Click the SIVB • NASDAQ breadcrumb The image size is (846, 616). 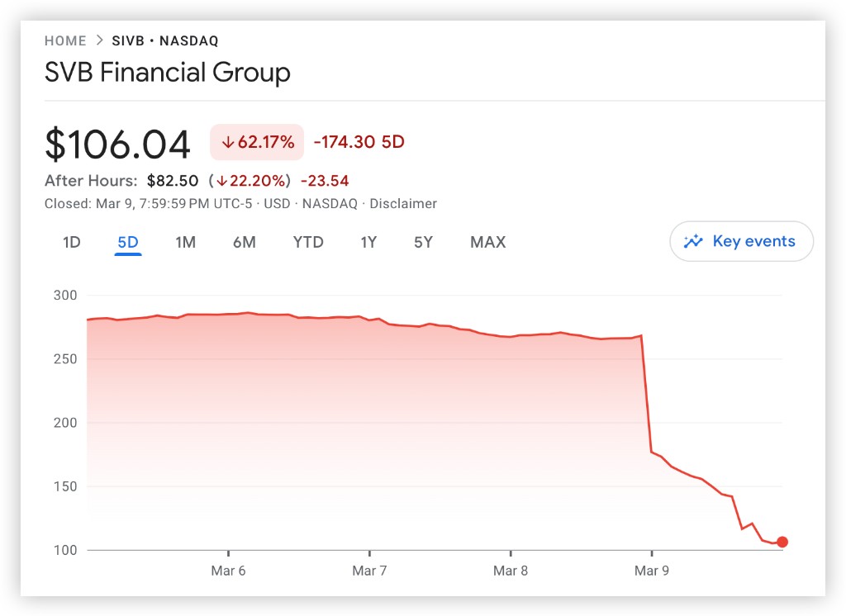pyautogui.click(x=165, y=40)
